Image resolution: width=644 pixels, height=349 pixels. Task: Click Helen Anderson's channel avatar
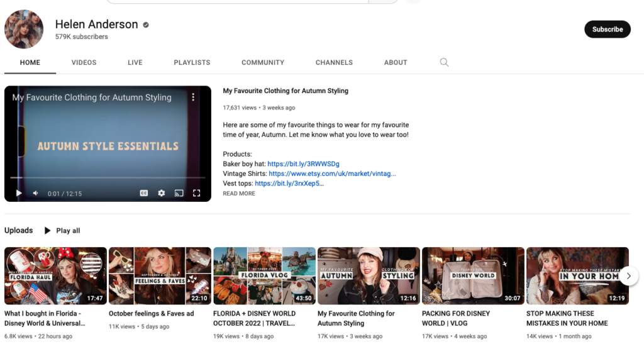(x=24, y=30)
